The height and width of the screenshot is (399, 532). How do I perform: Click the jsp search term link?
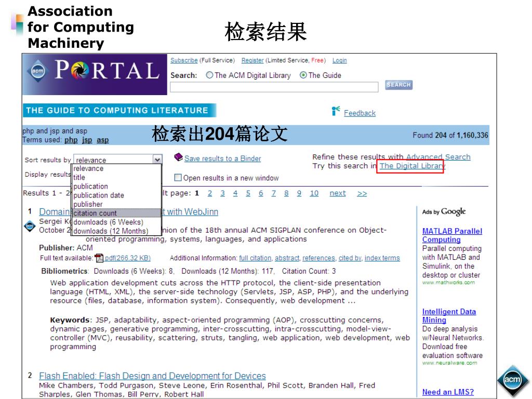pyautogui.click(x=87, y=140)
